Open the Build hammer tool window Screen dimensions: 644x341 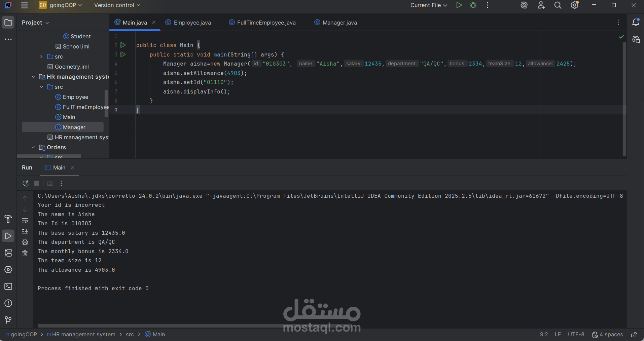(8, 219)
